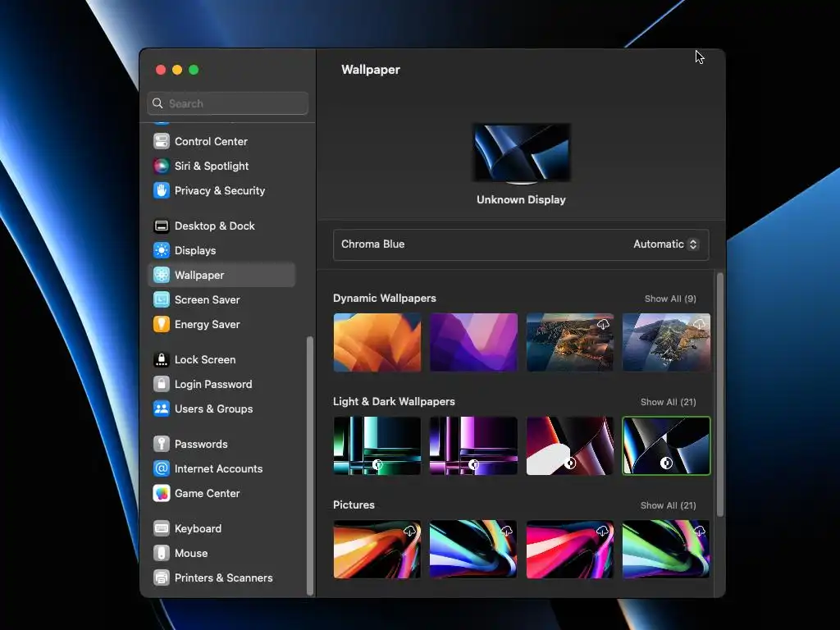The width and height of the screenshot is (840, 630).
Task: Click the Passwords label
Action: pos(201,444)
